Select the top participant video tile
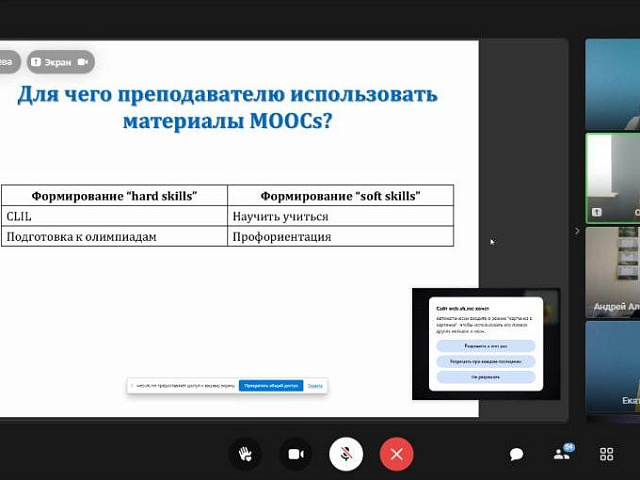Viewport: 640px width, 480px height. tap(612, 83)
